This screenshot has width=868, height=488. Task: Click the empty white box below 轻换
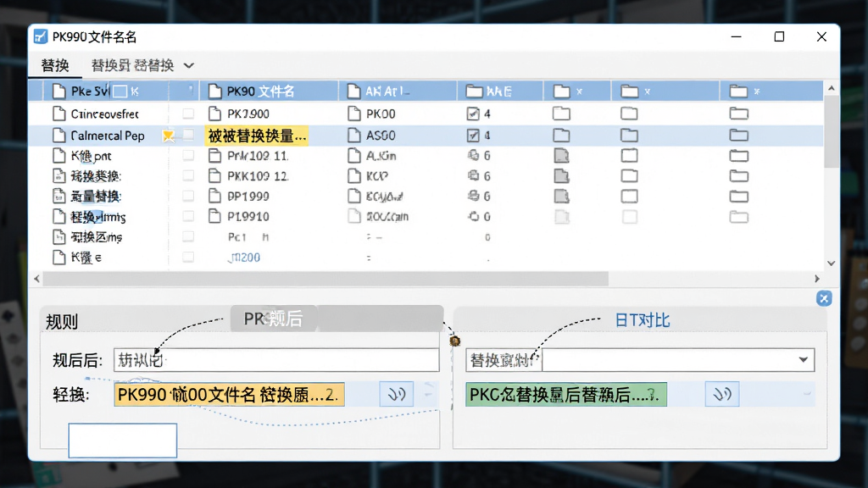click(x=122, y=441)
